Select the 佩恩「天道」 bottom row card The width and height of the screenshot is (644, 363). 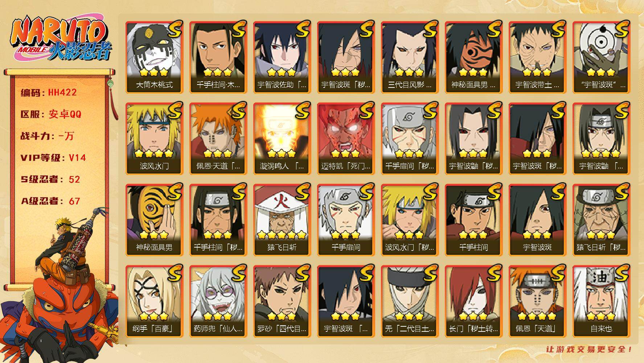(x=537, y=301)
